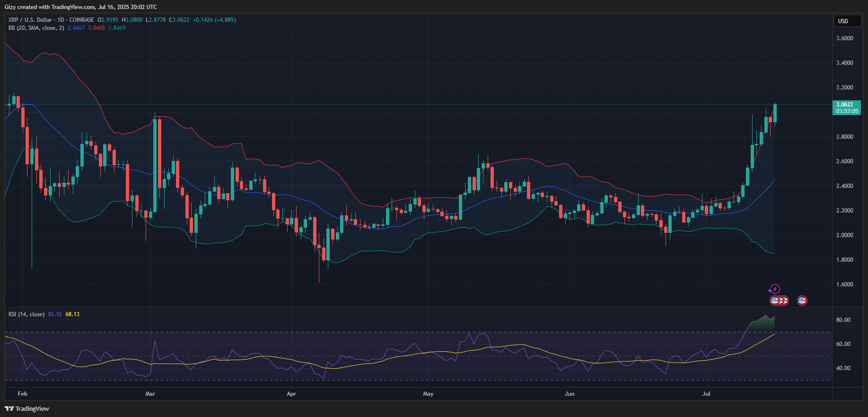Open the purple lightning event icon
868x417 pixels.
click(x=774, y=289)
